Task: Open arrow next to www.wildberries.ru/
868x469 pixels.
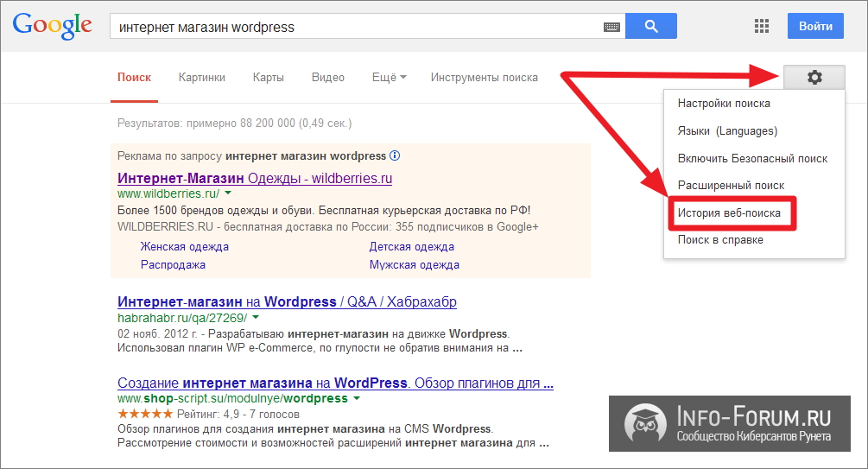Action: 228,193
